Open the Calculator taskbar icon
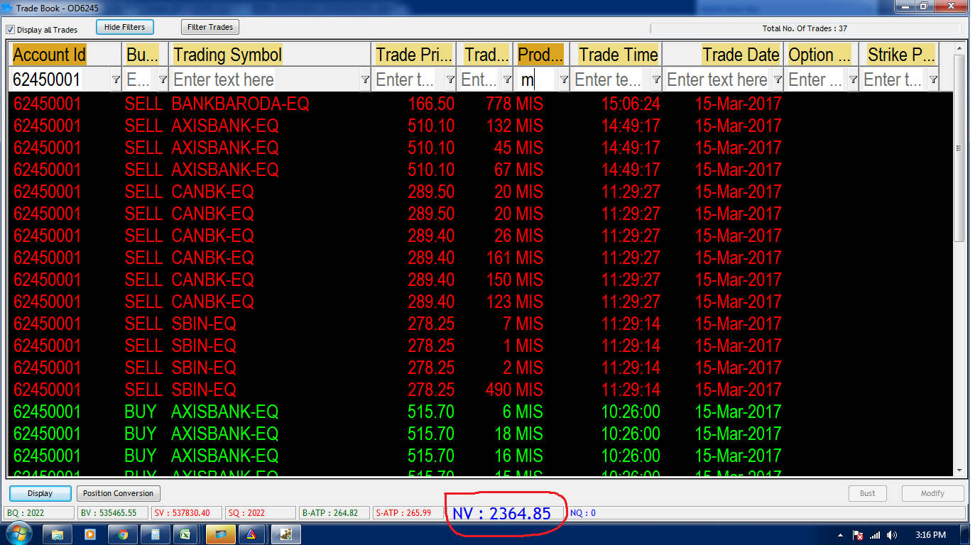Viewport: 980px width, 545px height. pos(156,534)
